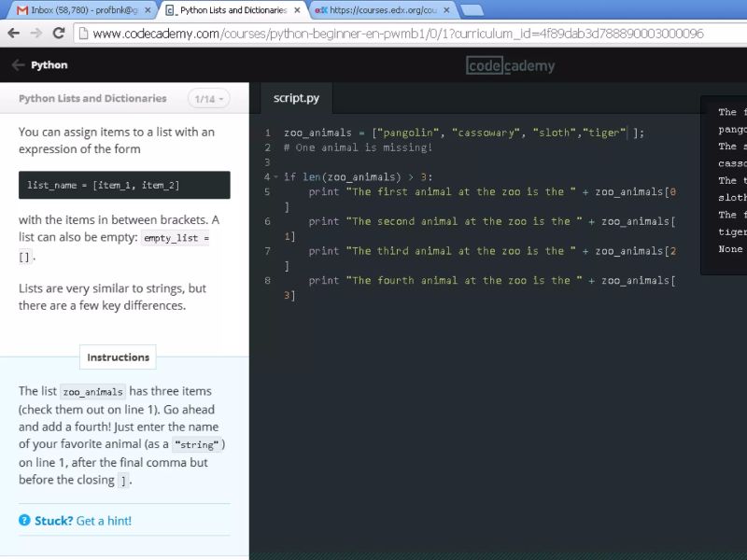
Task: Reload the page with the refresh icon
Action: [x=61, y=32]
